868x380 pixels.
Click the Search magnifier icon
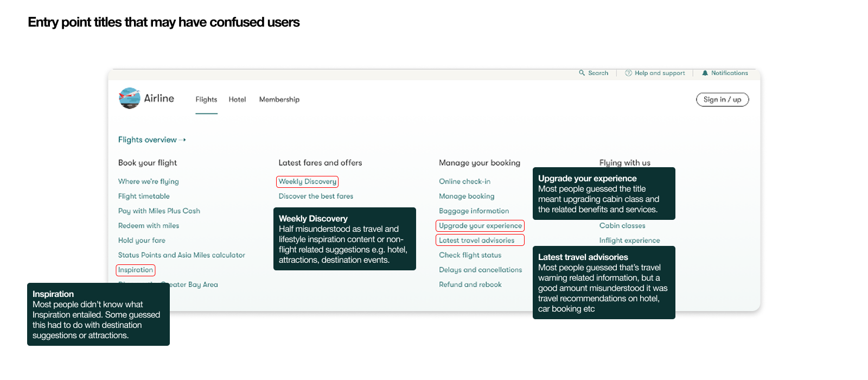pos(582,73)
